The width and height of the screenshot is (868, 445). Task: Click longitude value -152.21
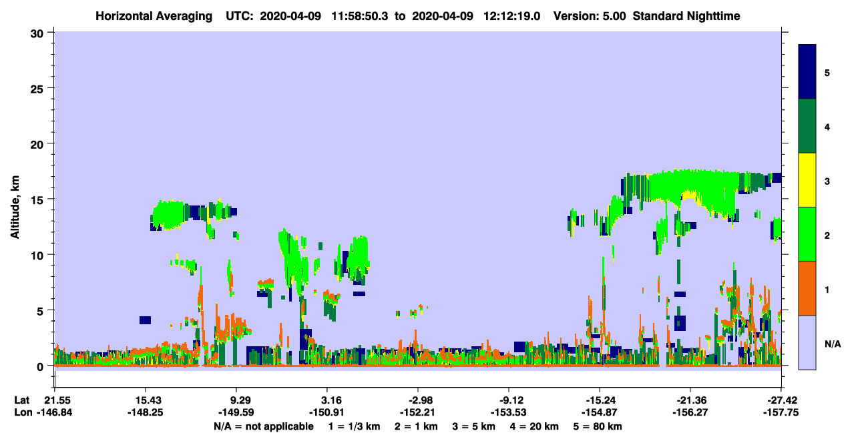(x=417, y=413)
